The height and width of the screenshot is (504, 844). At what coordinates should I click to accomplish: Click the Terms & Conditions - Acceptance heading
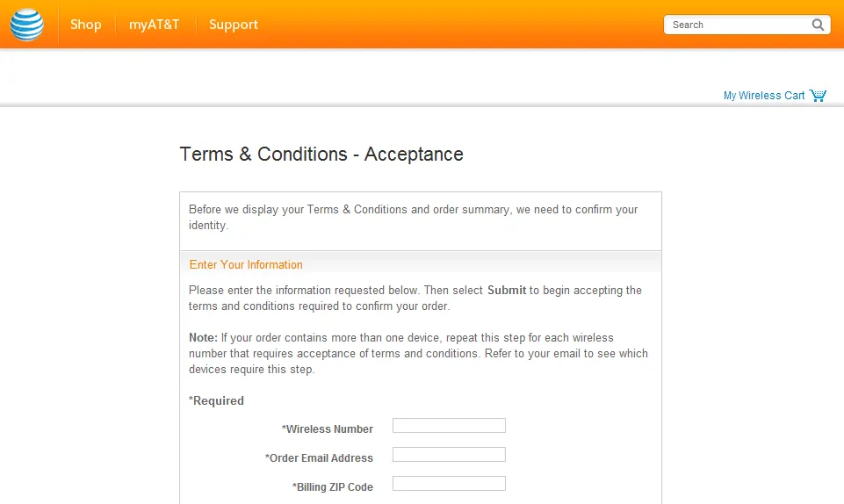(321, 155)
